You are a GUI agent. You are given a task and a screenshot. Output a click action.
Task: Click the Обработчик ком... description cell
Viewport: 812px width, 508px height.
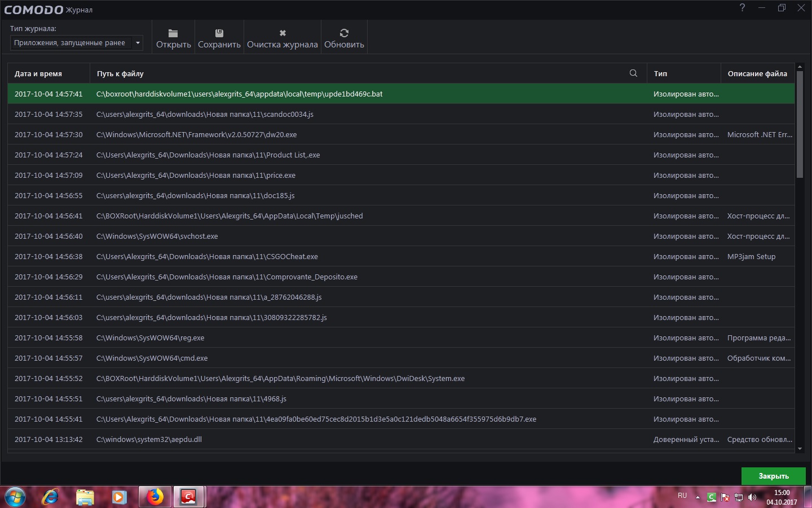(759, 358)
